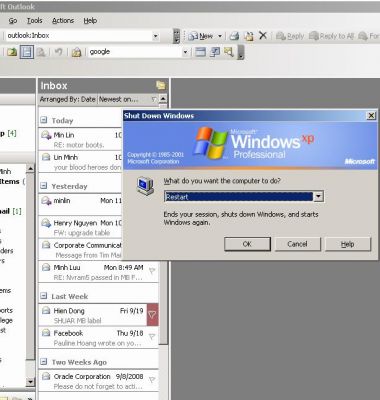Toggle red flag on Hien Dong email
The width and height of the screenshot is (380, 400).
[x=152, y=315]
